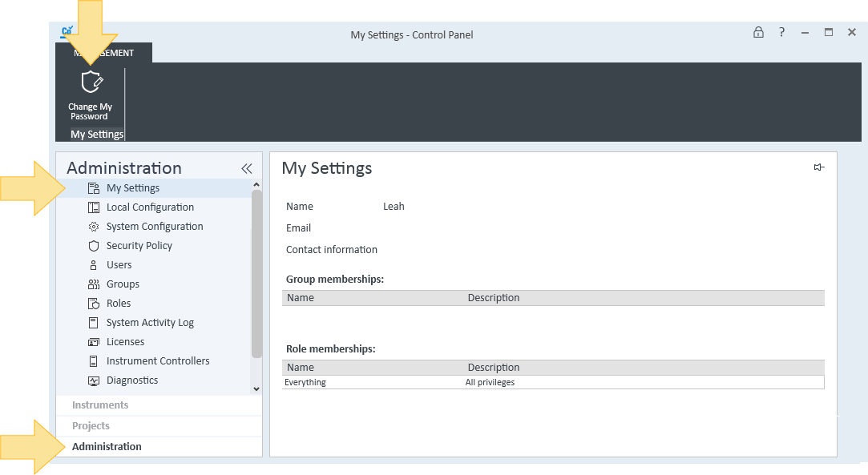Click the Groups people icon
868x475 pixels.
point(94,284)
